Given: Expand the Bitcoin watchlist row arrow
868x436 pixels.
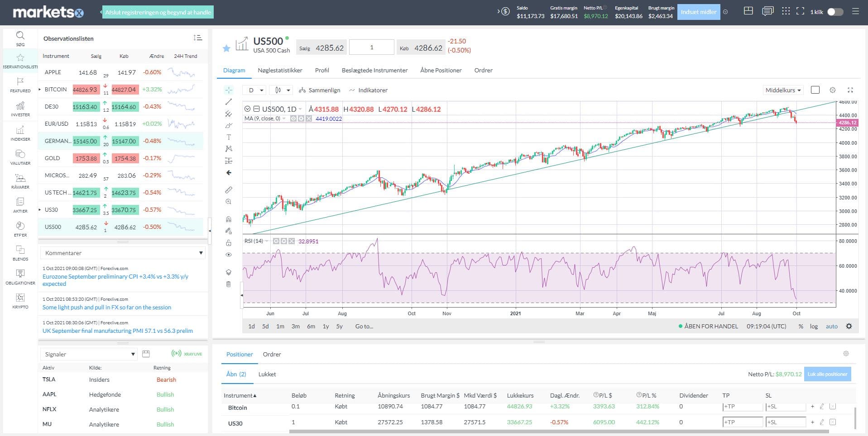Looking at the screenshot, I should [x=40, y=90].
